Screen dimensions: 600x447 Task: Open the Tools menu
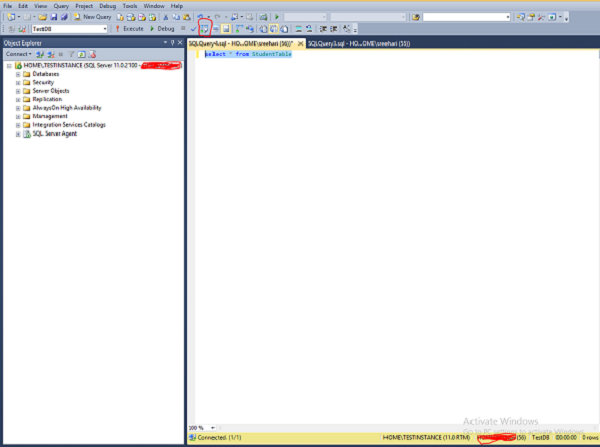[x=130, y=6]
